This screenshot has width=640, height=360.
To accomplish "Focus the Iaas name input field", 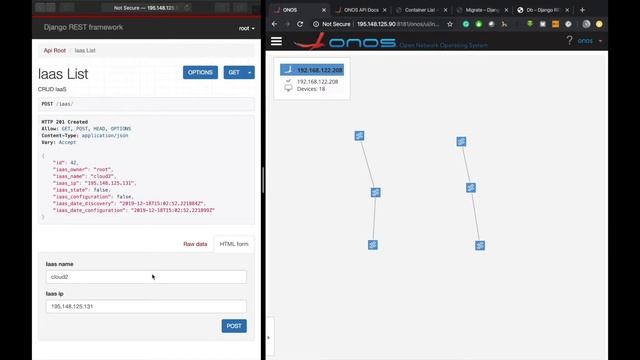I will pyautogui.click(x=146, y=277).
